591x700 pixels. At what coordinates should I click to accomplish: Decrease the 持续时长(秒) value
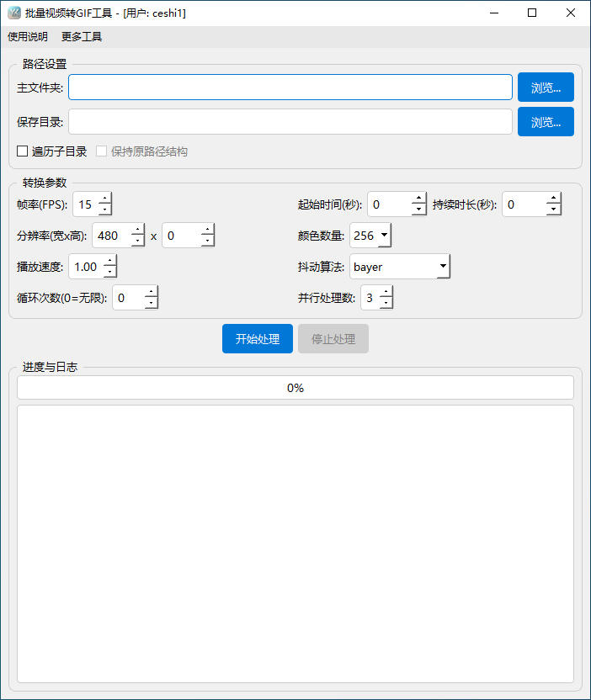(553, 209)
